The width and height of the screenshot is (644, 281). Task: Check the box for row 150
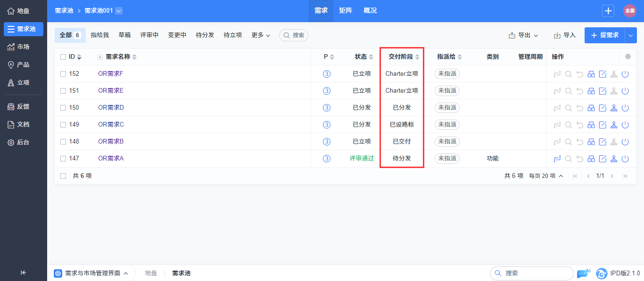[x=63, y=108]
